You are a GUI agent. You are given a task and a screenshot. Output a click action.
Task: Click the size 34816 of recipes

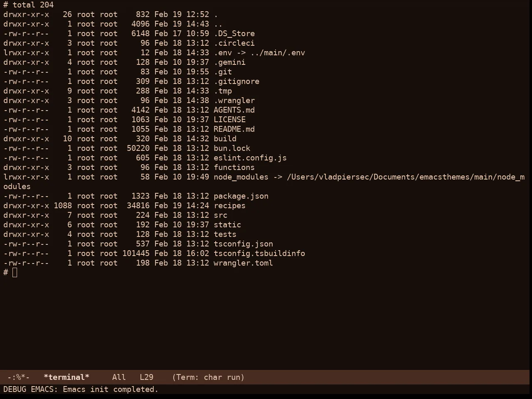(x=138, y=206)
